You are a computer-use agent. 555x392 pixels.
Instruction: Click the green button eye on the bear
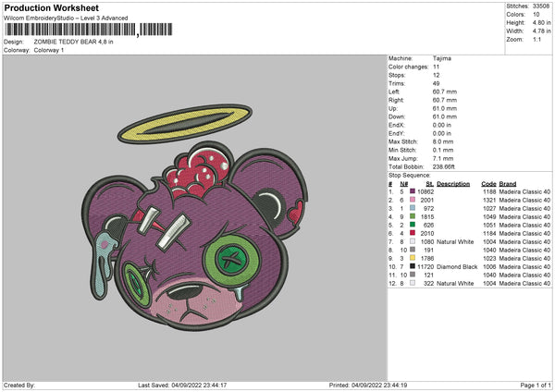tap(224, 250)
